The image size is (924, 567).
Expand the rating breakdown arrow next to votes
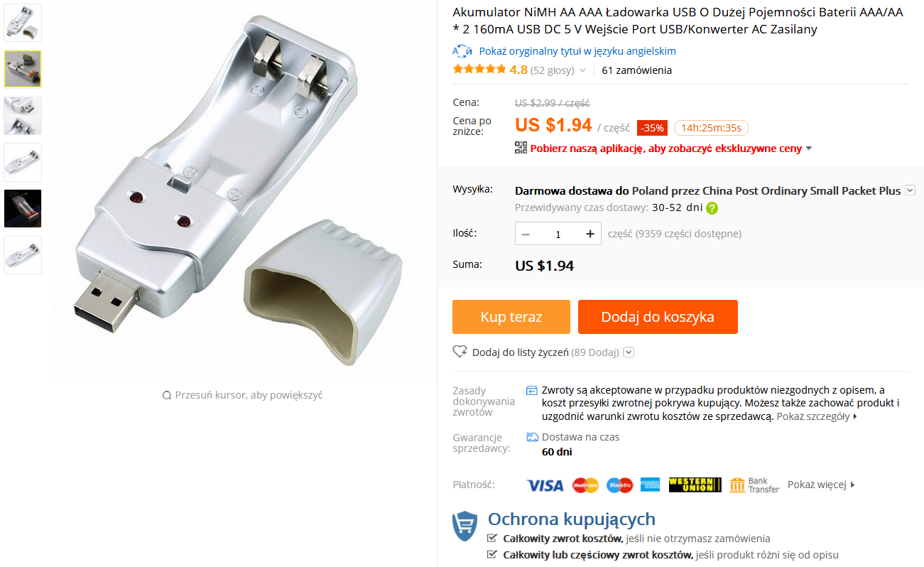[x=582, y=70]
